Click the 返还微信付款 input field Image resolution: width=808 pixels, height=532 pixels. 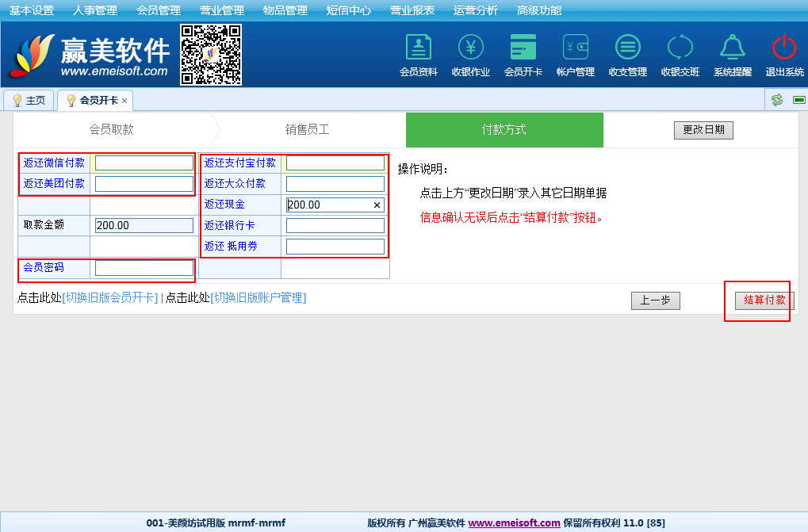pyautogui.click(x=144, y=163)
